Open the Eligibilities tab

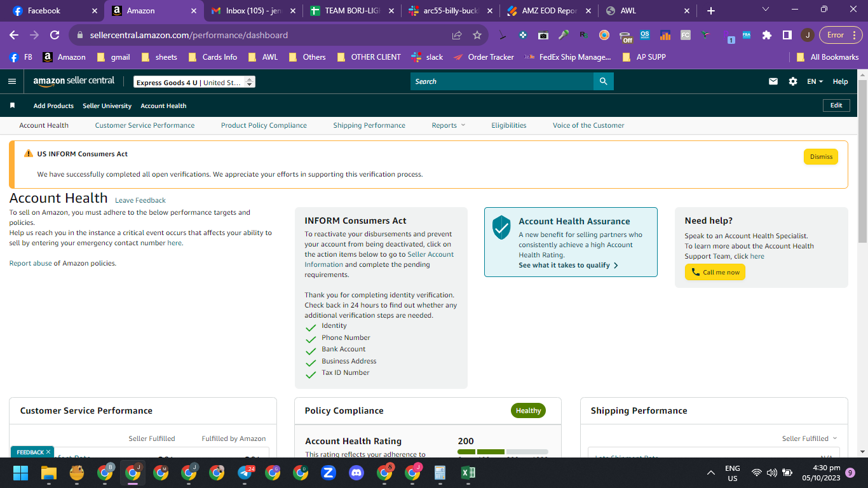tap(509, 125)
